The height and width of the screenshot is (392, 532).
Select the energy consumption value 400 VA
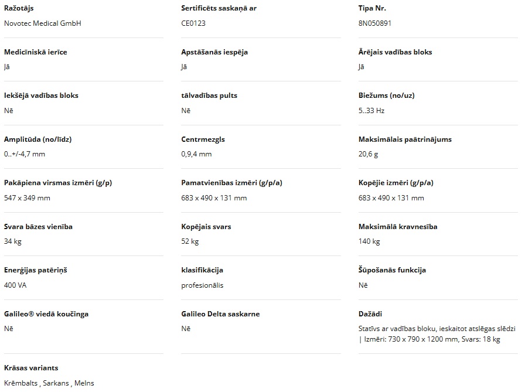(x=15, y=285)
